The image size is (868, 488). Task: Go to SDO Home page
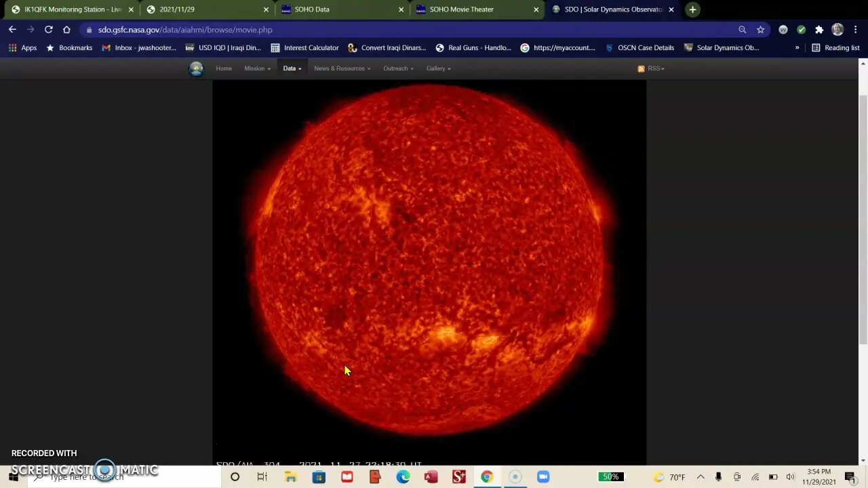tap(224, 68)
